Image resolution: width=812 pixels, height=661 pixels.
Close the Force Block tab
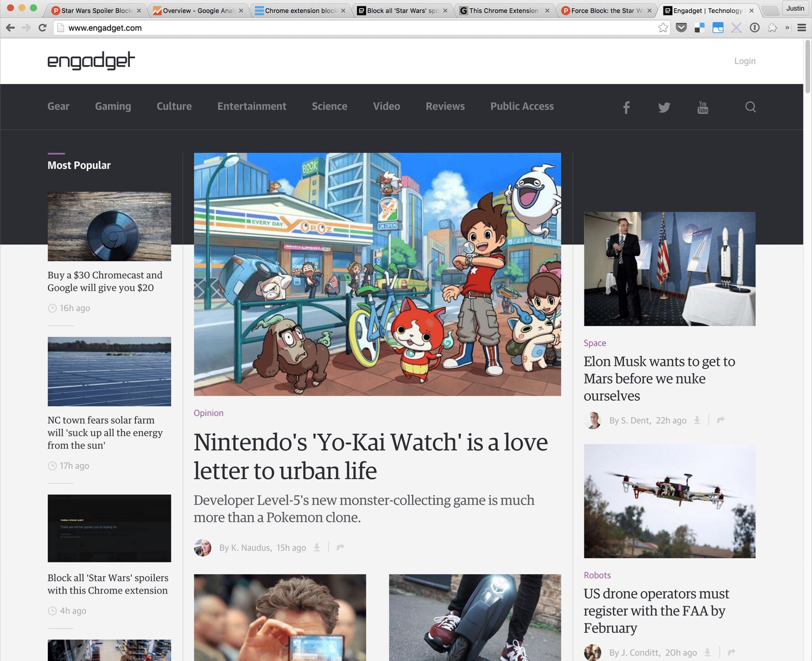pos(649,10)
